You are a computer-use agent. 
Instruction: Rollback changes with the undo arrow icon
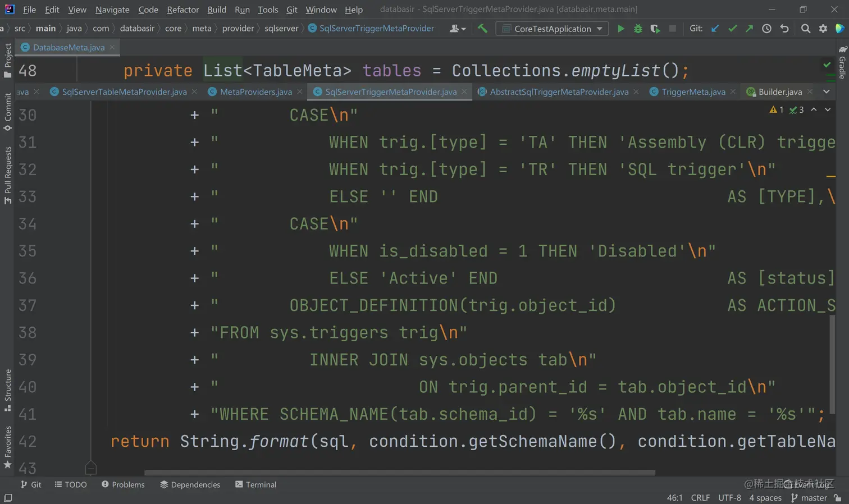784,29
